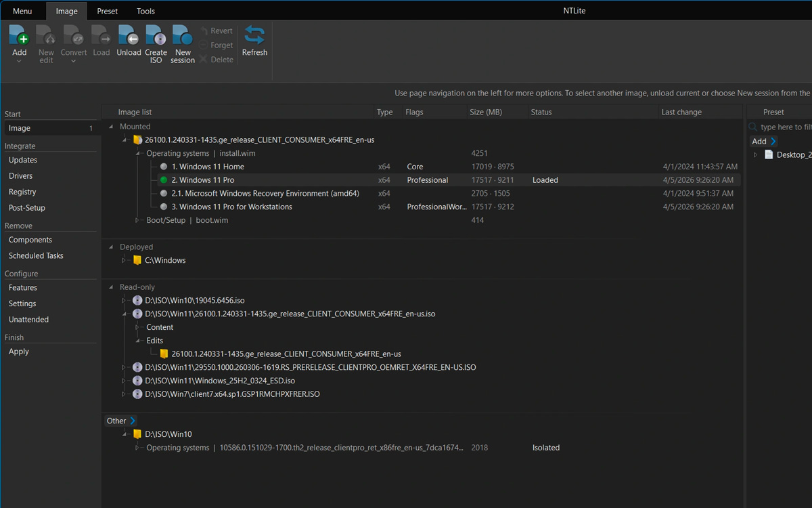Click the disc icon of client7.x64.sp1 ISO

(137, 394)
